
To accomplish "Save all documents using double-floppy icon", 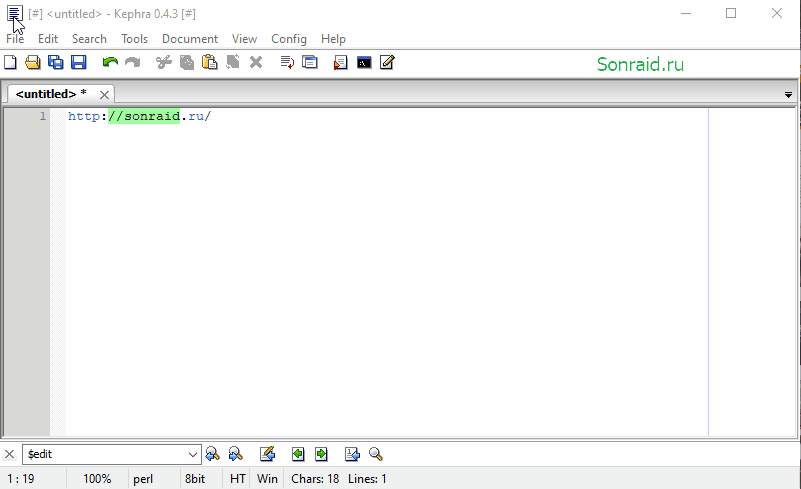I will pyautogui.click(x=56, y=62).
